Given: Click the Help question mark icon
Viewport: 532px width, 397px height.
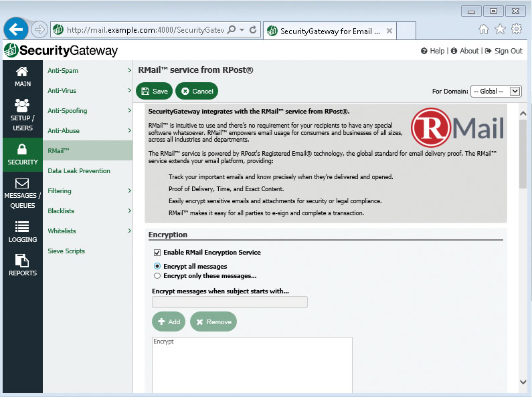Looking at the screenshot, I should click(x=424, y=51).
